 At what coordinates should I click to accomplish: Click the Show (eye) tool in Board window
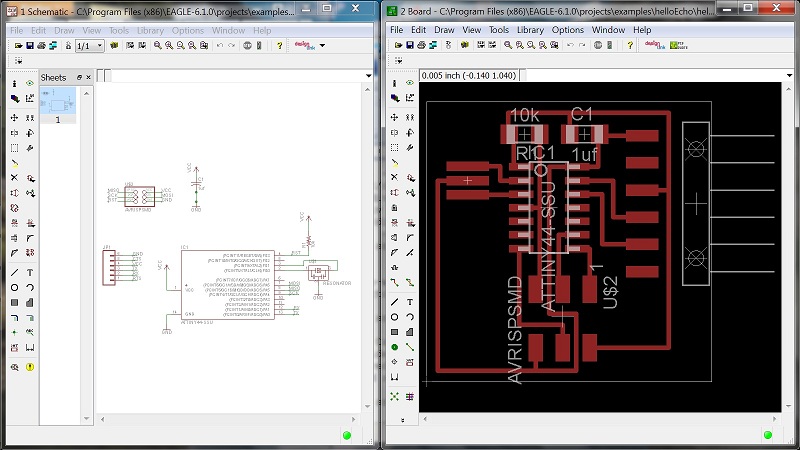(410, 83)
